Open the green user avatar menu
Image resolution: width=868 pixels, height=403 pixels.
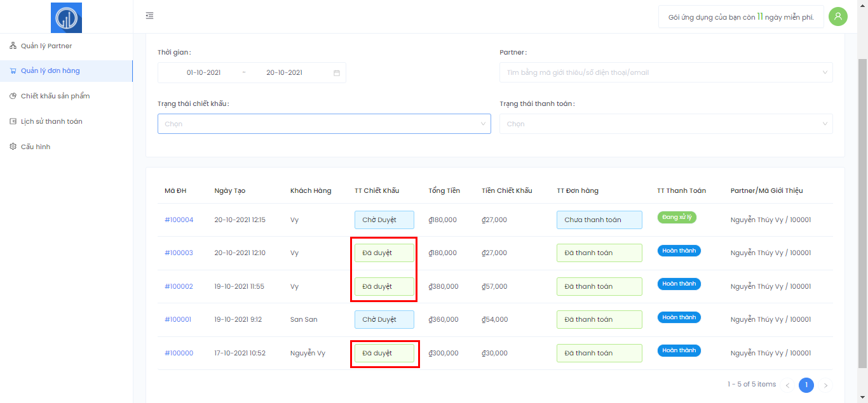837,17
